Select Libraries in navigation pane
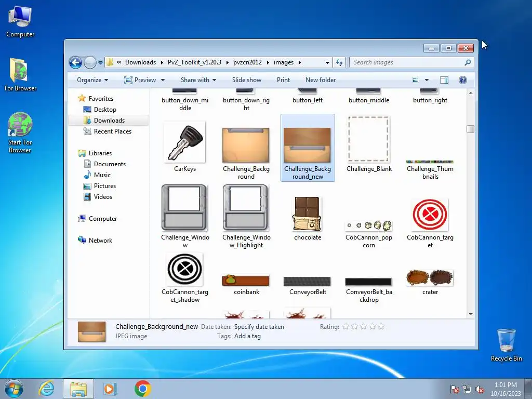This screenshot has height=399, width=532. pyautogui.click(x=100, y=153)
